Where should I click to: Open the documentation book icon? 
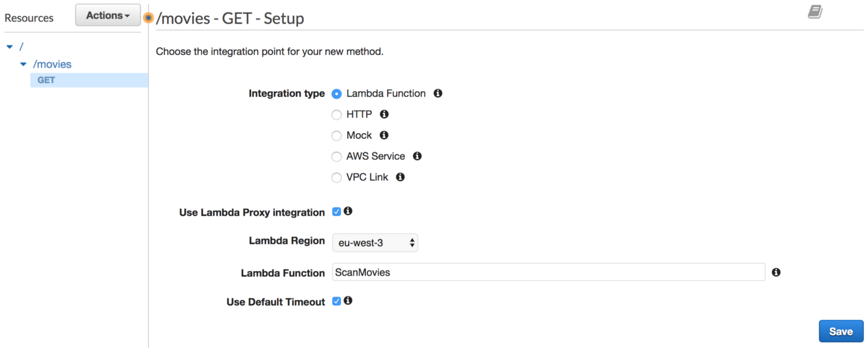coord(815,12)
